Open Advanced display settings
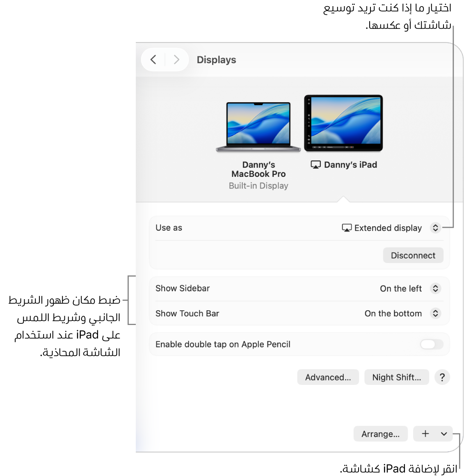 tap(328, 377)
